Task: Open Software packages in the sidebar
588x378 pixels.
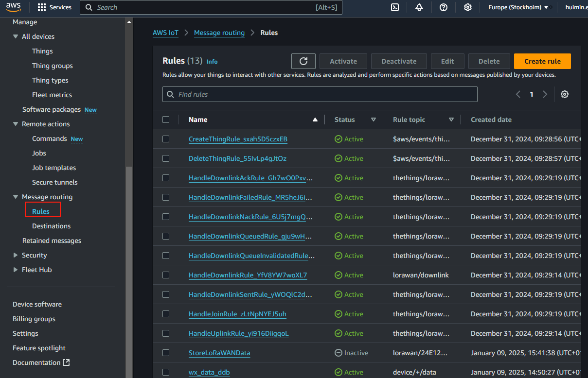Action: tap(53, 109)
